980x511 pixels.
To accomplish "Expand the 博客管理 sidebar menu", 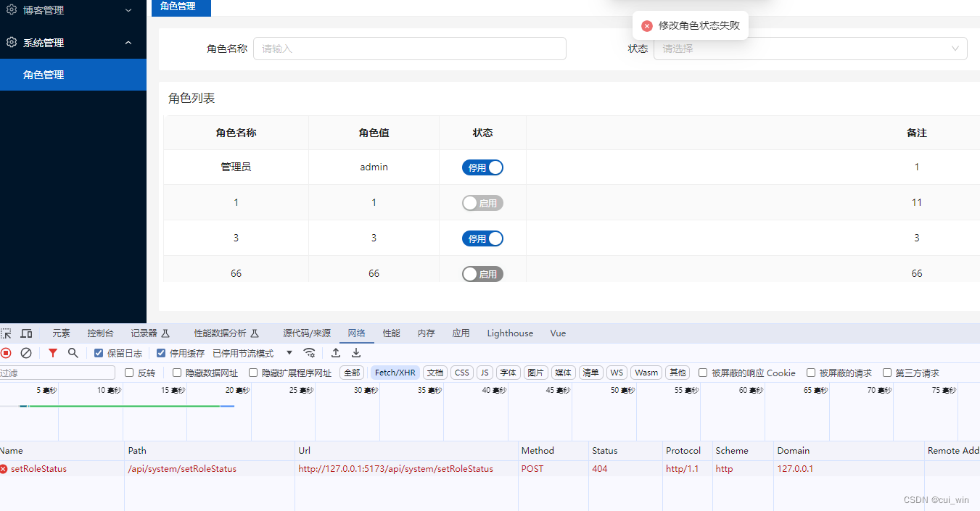I will [x=73, y=10].
